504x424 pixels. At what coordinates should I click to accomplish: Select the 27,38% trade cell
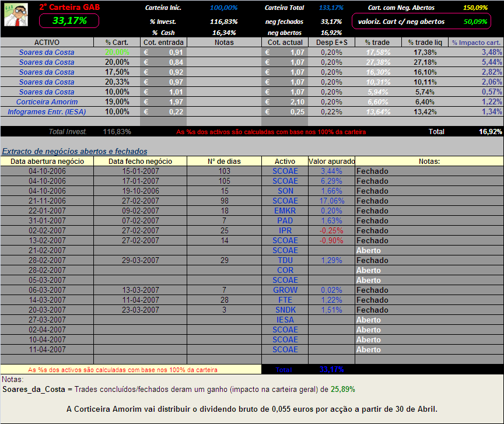click(x=378, y=62)
